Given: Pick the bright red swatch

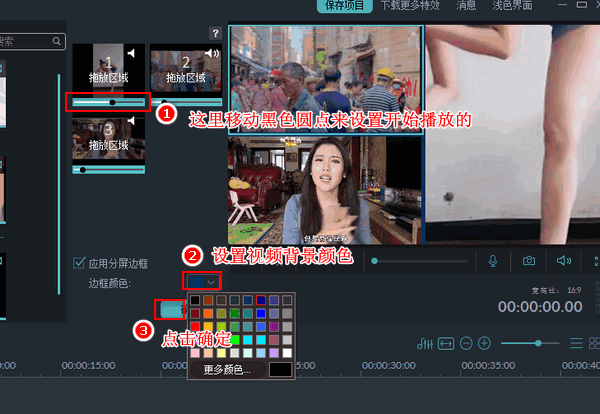Looking at the screenshot, I should 195,327.
